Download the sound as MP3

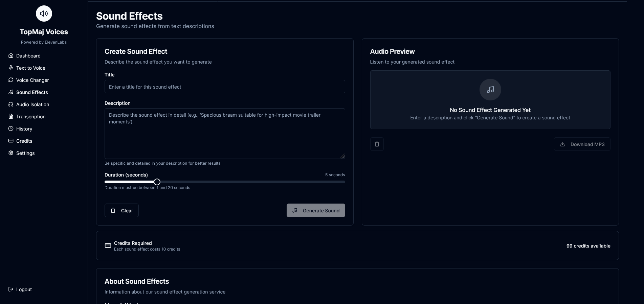pos(582,144)
